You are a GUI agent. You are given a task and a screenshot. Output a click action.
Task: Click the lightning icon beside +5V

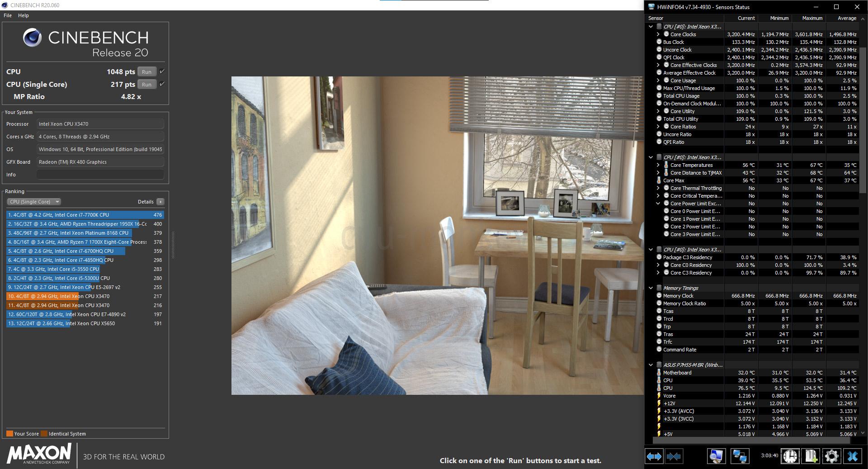(x=659, y=434)
